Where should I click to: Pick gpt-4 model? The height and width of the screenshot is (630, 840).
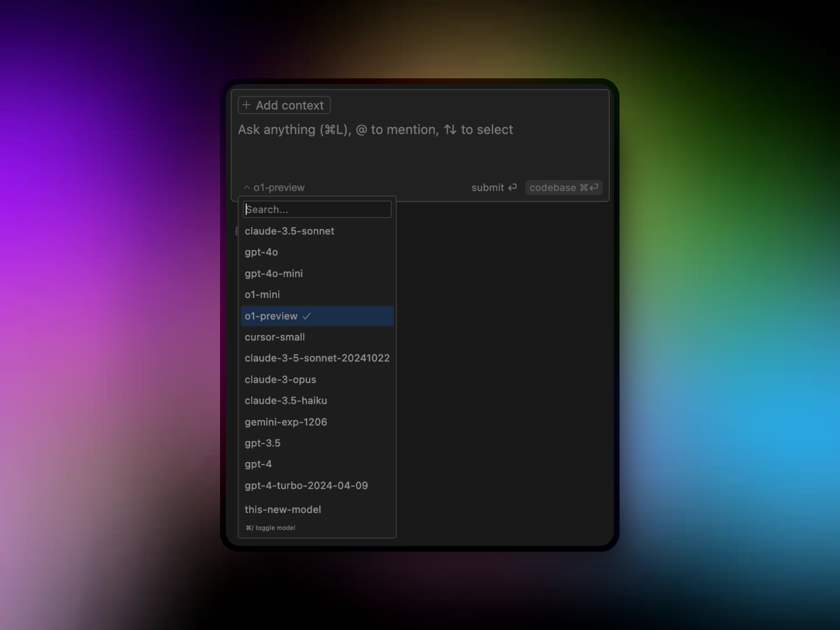pyautogui.click(x=317, y=464)
